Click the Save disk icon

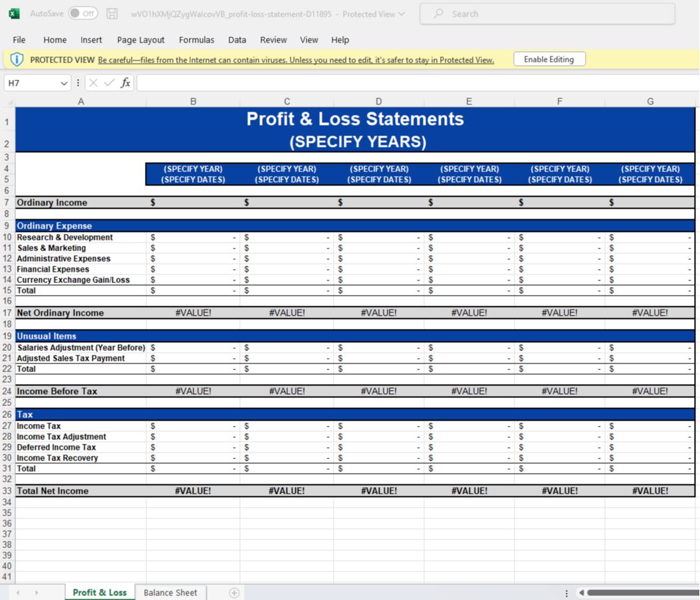(x=112, y=14)
